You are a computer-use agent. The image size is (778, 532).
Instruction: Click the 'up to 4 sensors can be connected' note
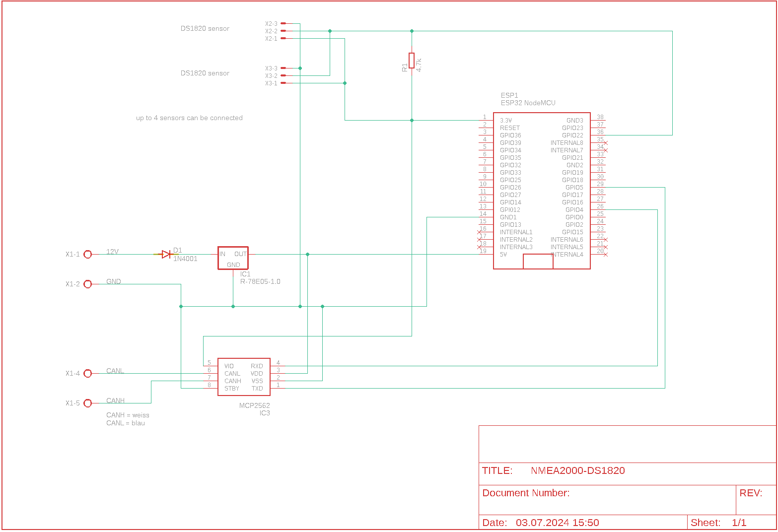click(x=189, y=118)
